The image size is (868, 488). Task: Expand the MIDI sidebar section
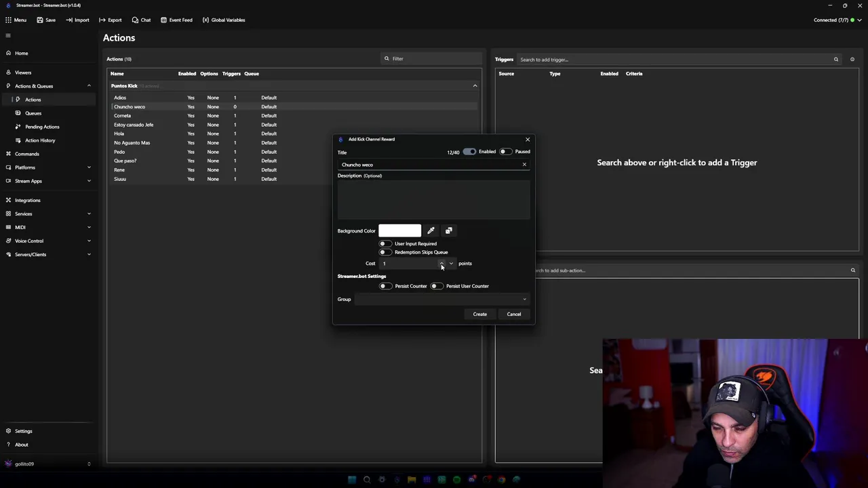(47, 227)
